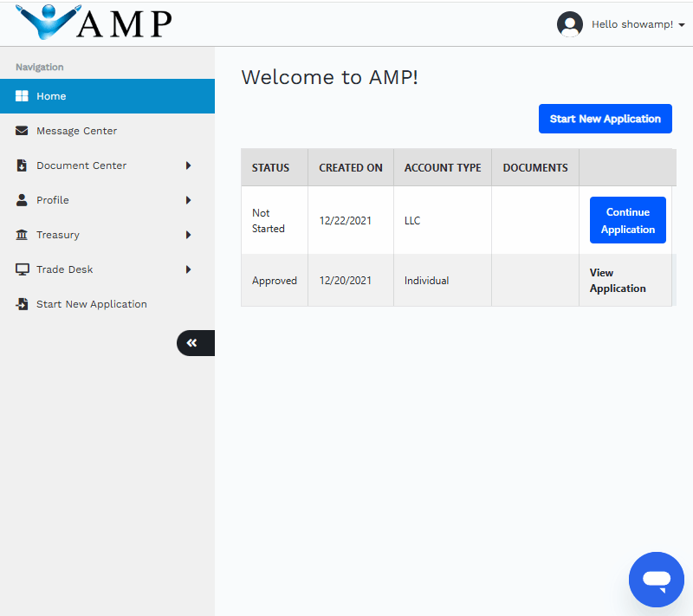
Task: Expand the Profile submenu arrow
Action: coord(188,200)
